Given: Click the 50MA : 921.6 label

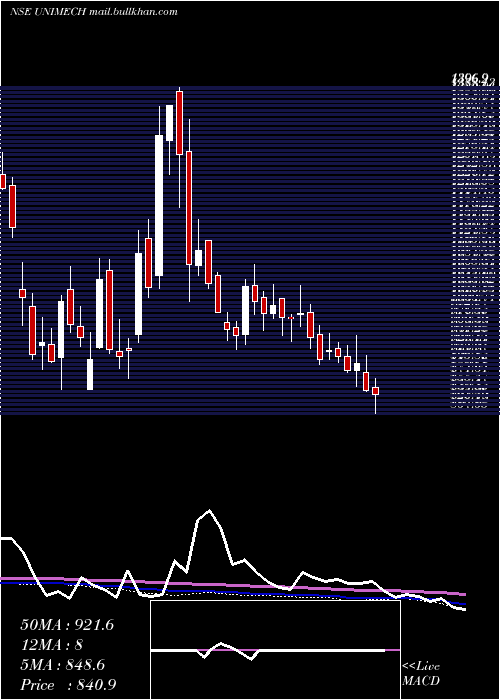Looking at the screenshot, I should pyautogui.click(x=67, y=625).
